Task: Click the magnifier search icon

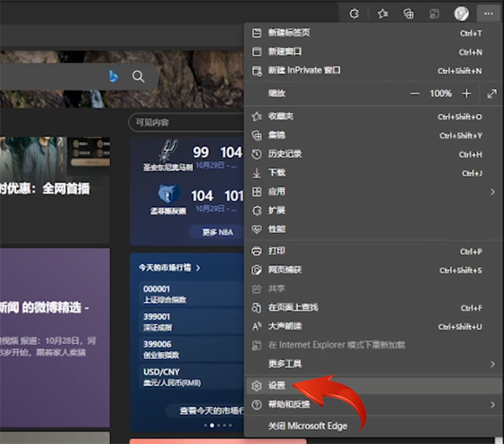Action: (x=139, y=77)
